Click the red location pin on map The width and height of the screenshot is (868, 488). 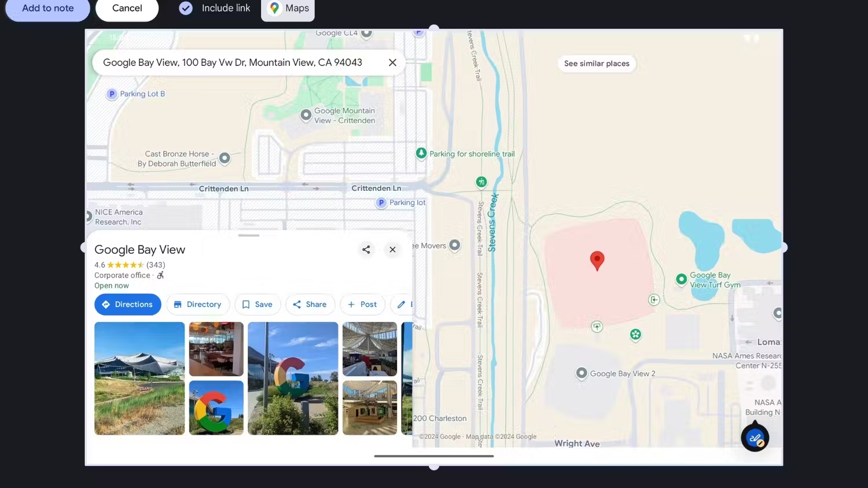597,260
